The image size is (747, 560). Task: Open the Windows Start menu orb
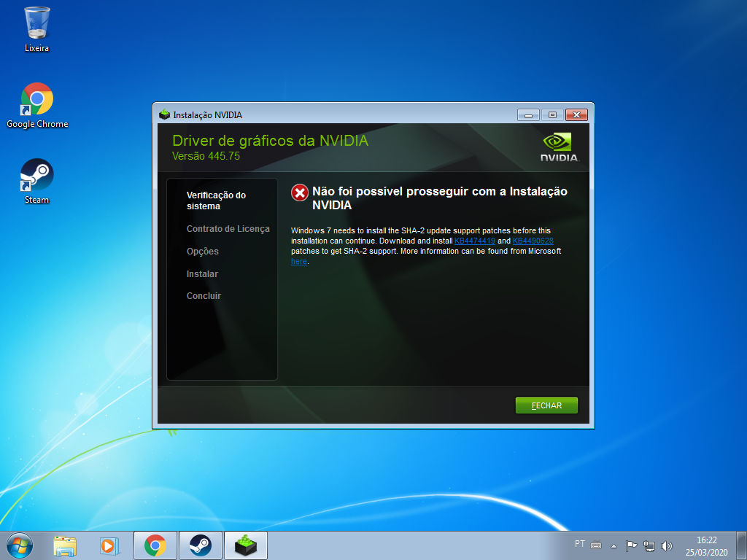(x=20, y=545)
